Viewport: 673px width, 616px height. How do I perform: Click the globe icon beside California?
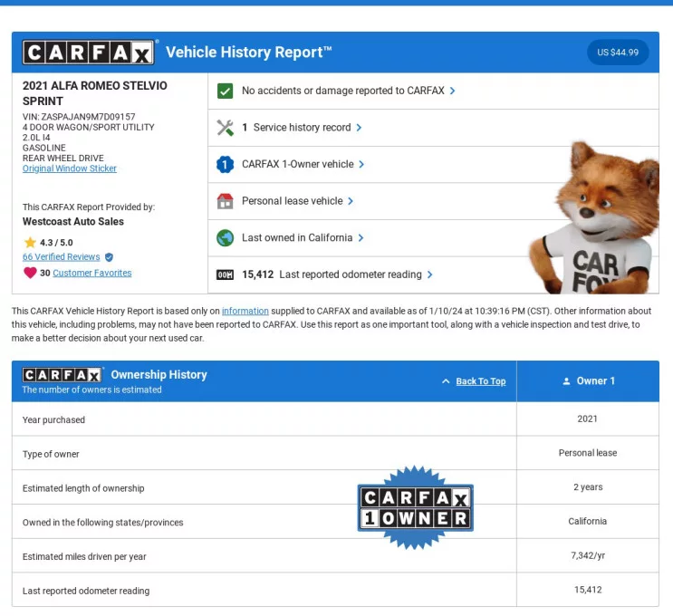[226, 238]
